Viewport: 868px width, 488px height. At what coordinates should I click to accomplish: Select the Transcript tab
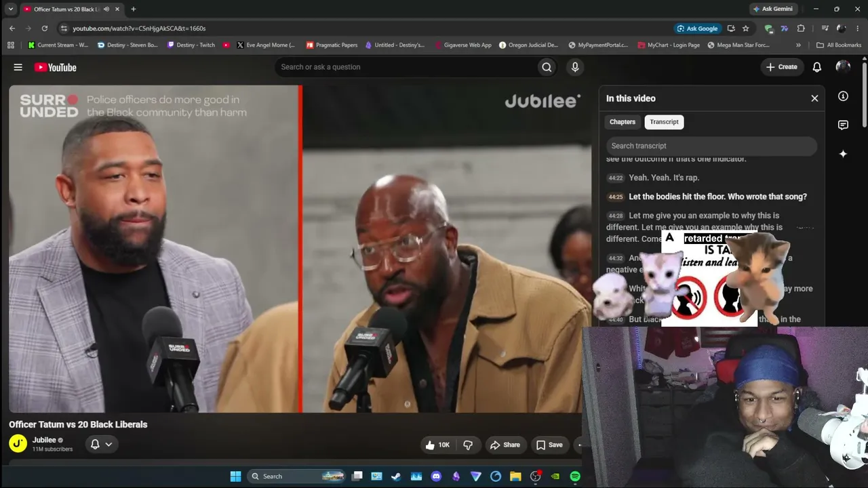664,122
